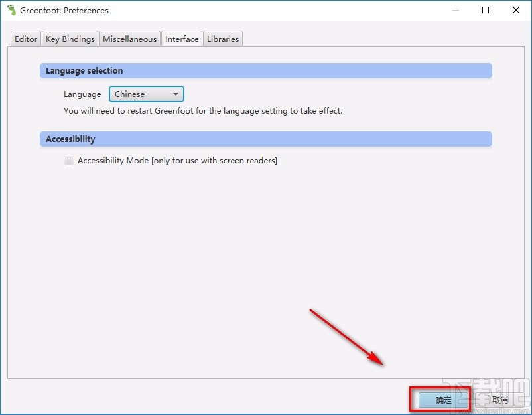
Task: Maximize the Preferences window
Action: 486,10
